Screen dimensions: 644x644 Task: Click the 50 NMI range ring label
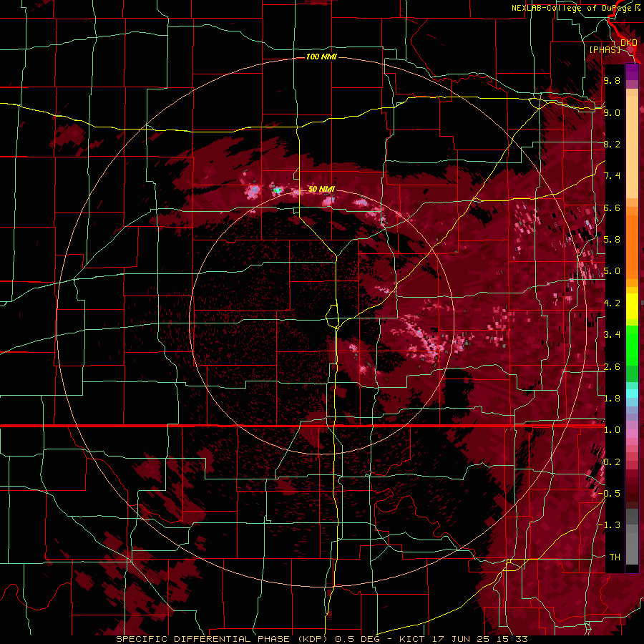[x=321, y=189]
